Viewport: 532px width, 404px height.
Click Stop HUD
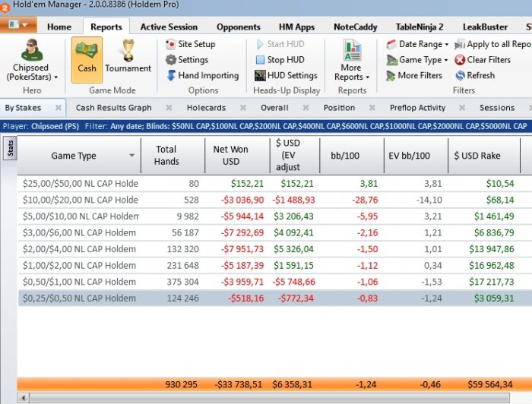280,60
